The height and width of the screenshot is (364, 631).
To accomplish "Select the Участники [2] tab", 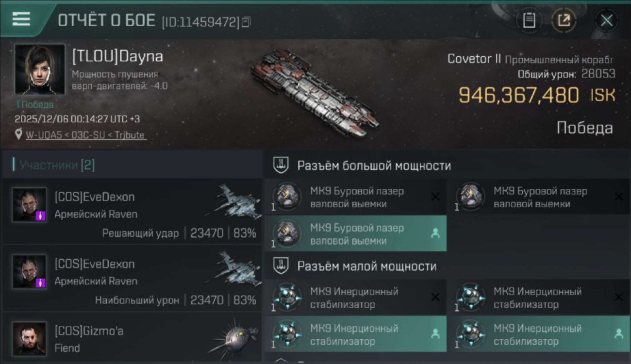I will (x=53, y=165).
